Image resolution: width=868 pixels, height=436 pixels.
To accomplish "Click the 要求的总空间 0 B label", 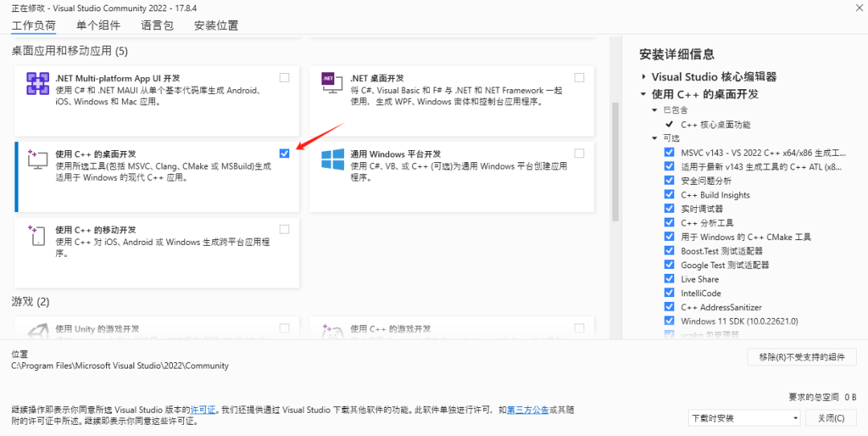I will (823, 397).
